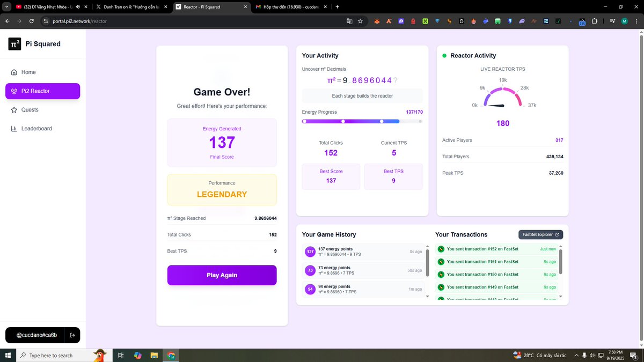The width and height of the screenshot is (644, 362).
Task: Click the Active Players value 317
Action: [x=559, y=140]
